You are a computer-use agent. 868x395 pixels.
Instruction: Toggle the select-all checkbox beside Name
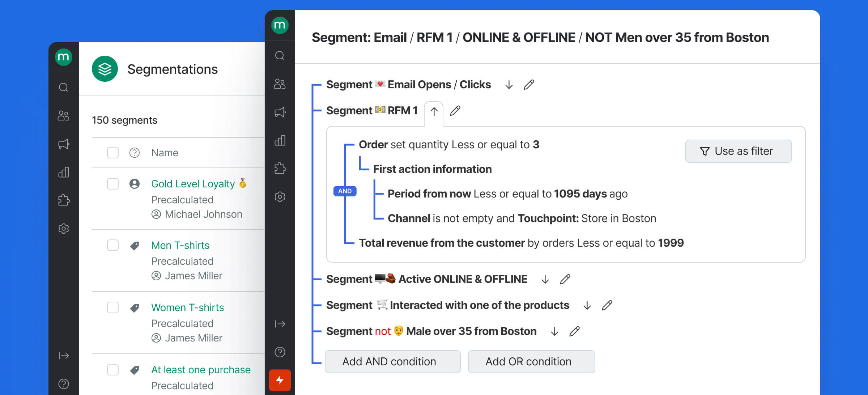(113, 153)
